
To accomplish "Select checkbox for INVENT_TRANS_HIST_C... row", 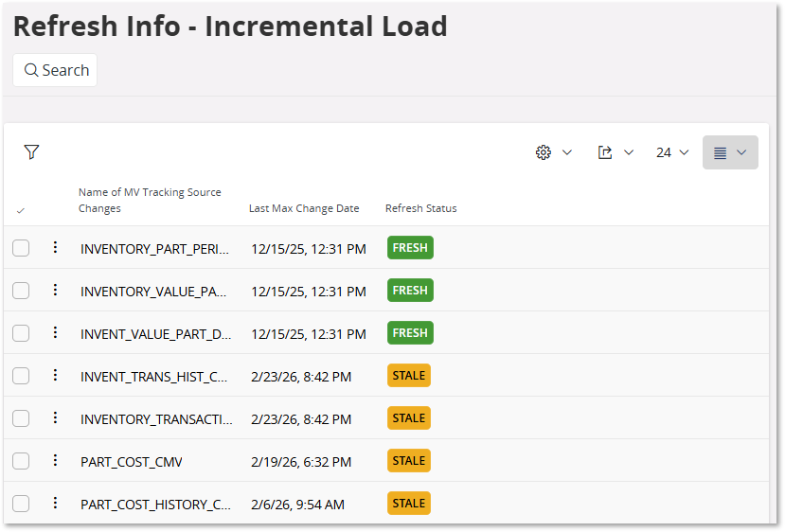I will point(21,376).
